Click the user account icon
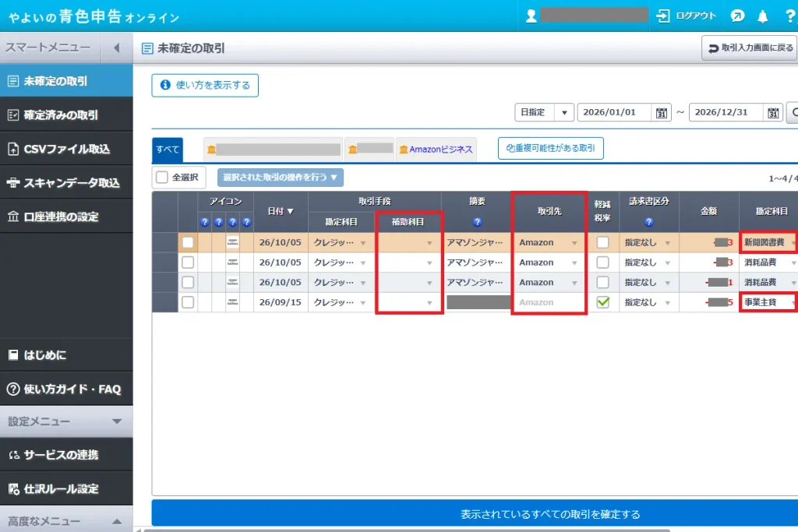Screen dimensions: 798x532 (531, 16)
